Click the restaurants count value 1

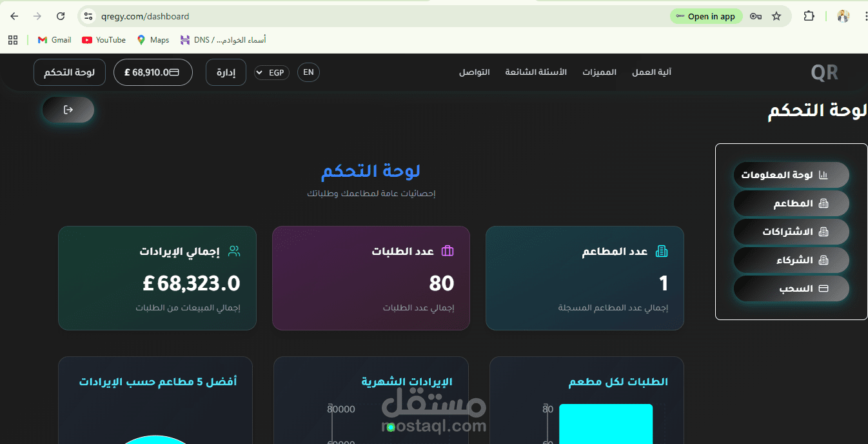pos(664,283)
